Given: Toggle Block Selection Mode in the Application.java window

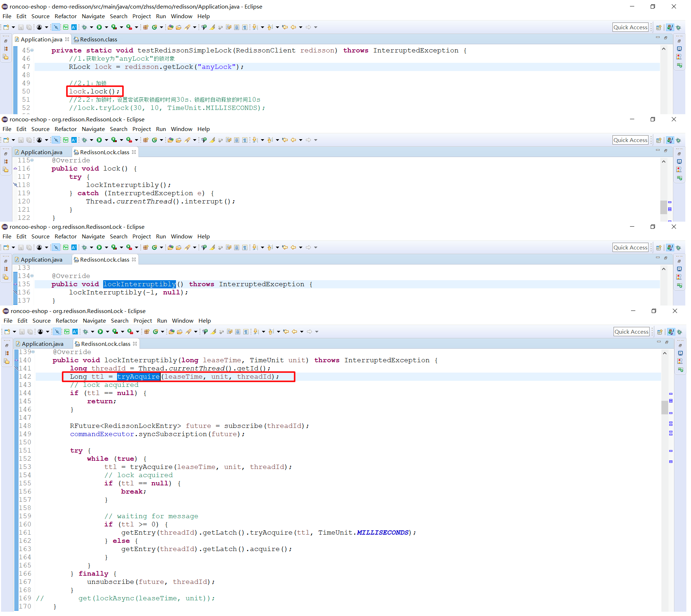Looking at the screenshot, I should click(x=237, y=27).
